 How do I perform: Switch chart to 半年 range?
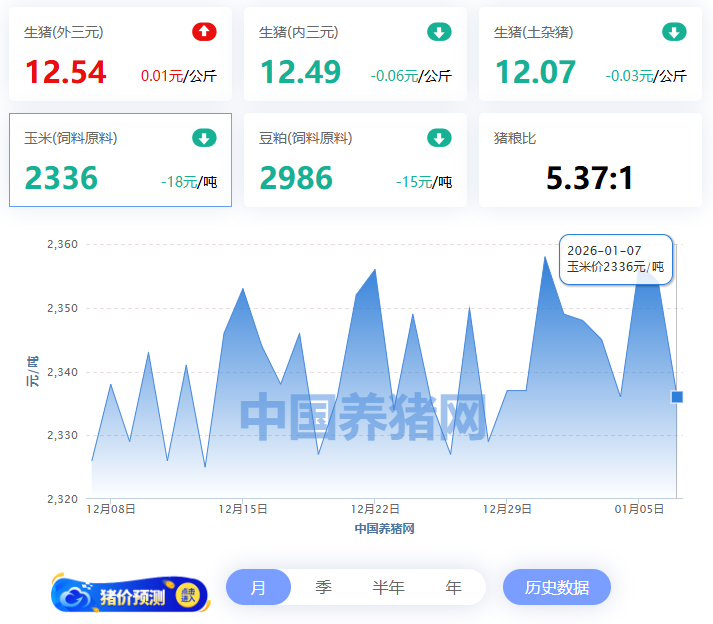point(388,587)
